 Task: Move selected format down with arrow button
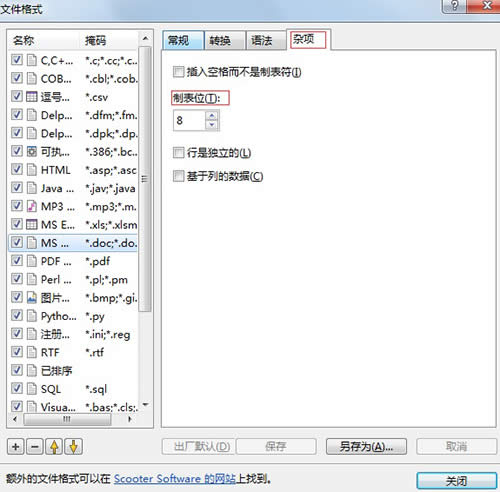(x=74, y=446)
